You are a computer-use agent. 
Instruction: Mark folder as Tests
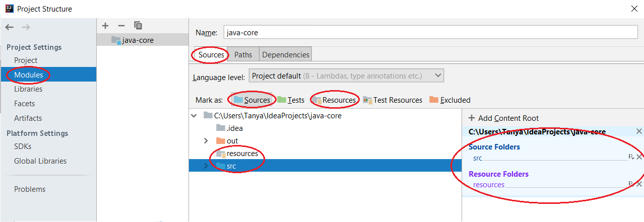[291, 100]
